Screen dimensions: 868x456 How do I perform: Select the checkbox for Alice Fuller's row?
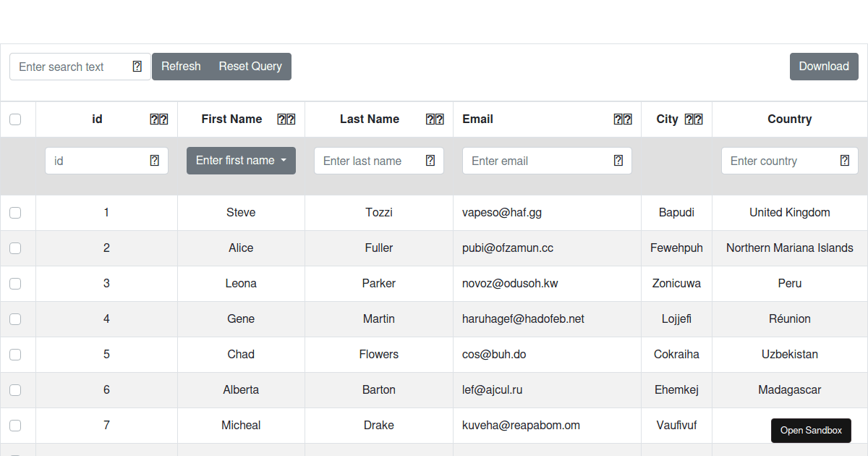click(15, 248)
